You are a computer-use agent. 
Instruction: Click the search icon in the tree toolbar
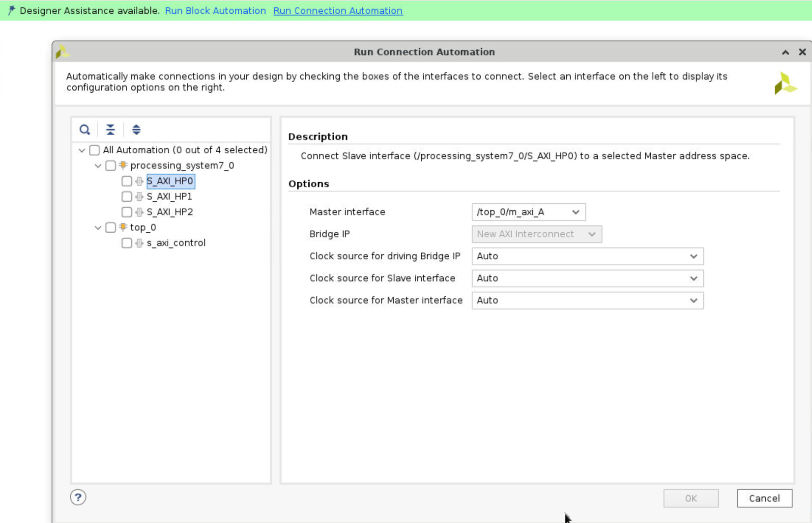click(85, 130)
